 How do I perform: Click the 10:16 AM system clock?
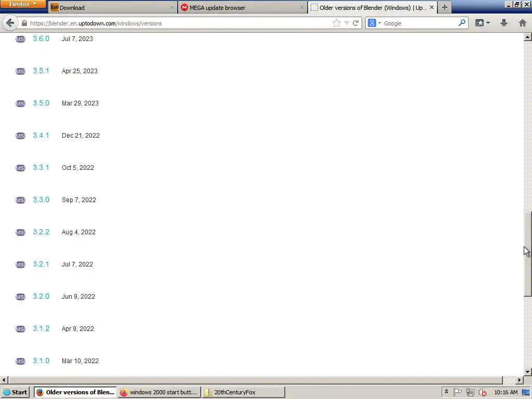tap(506, 392)
